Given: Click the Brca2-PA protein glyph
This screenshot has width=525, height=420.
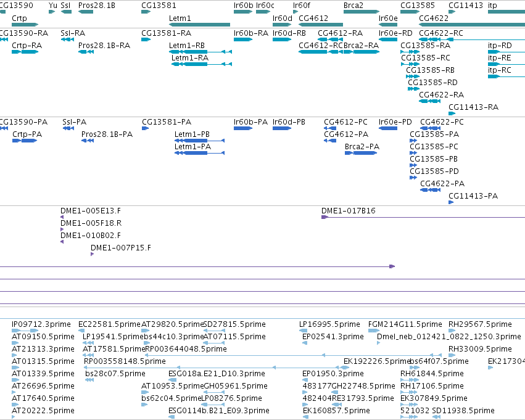Looking at the screenshot, I should [361, 153].
